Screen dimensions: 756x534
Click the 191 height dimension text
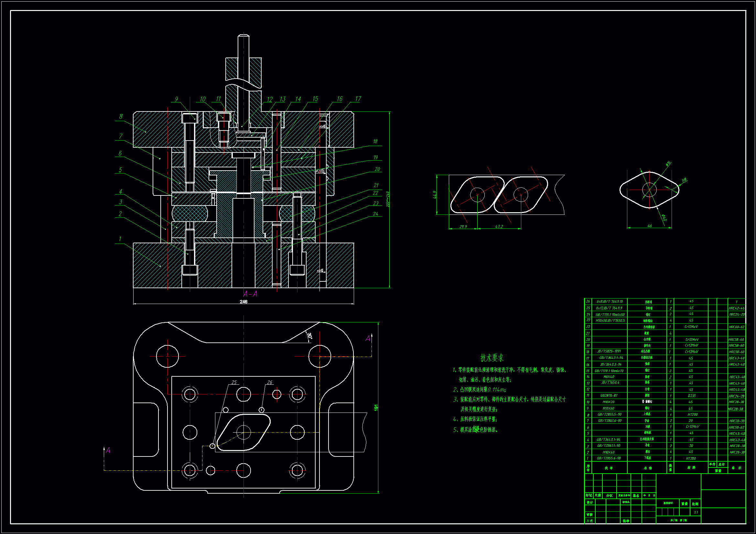pyautogui.click(x=376, y=407)
